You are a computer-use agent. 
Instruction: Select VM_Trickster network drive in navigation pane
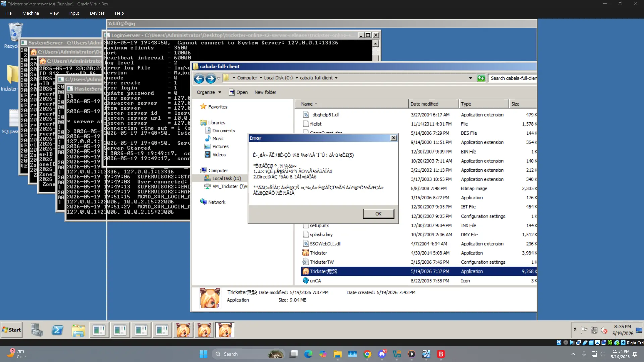pos(226,186)
